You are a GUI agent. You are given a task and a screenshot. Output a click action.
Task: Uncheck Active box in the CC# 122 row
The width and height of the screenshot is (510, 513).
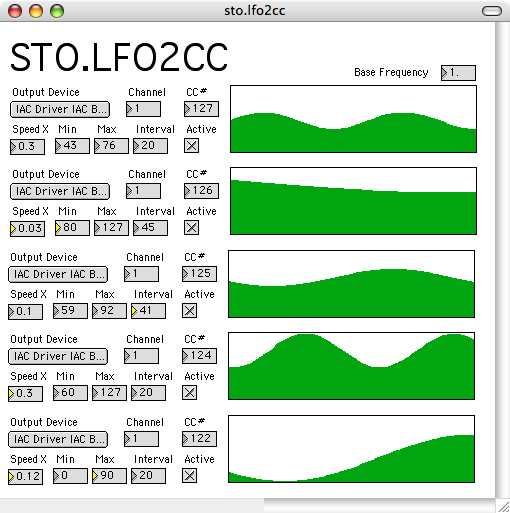click(x=189, y=476)
